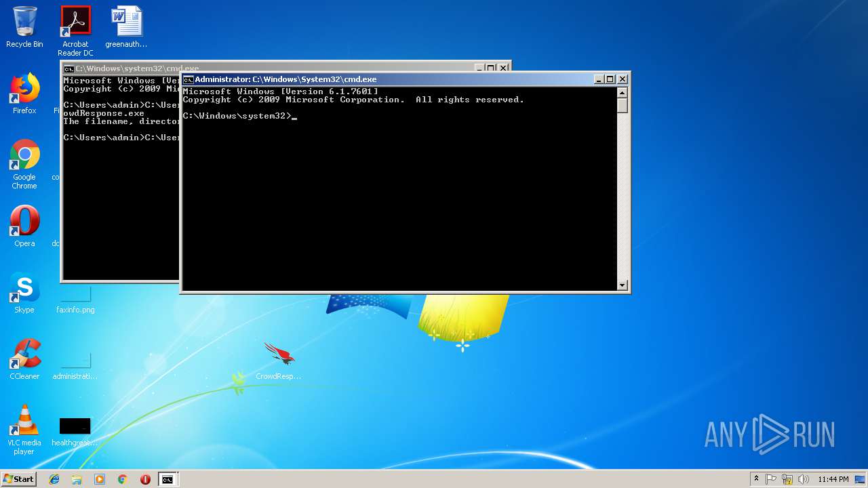Viewport: 868px width, 488px height.
Task: Open the CCleaner desktop shortcut
Action: pos(24,359)
